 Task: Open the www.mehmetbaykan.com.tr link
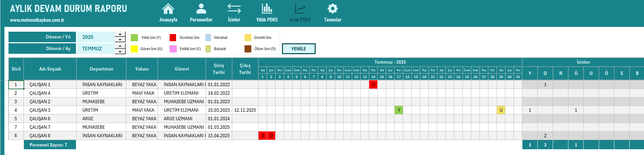[37, 20]
